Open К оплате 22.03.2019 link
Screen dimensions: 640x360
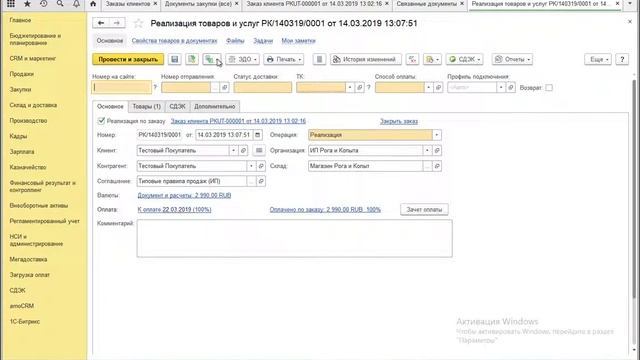[x=174, y=210]
